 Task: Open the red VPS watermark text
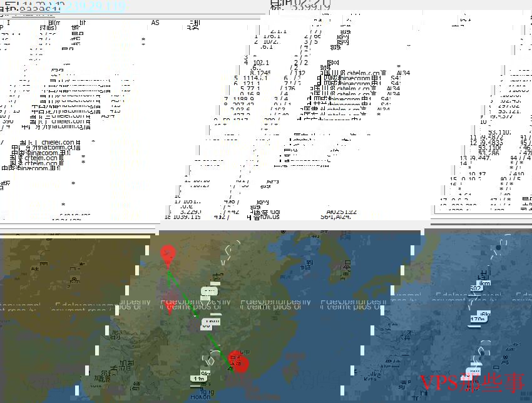473,383
